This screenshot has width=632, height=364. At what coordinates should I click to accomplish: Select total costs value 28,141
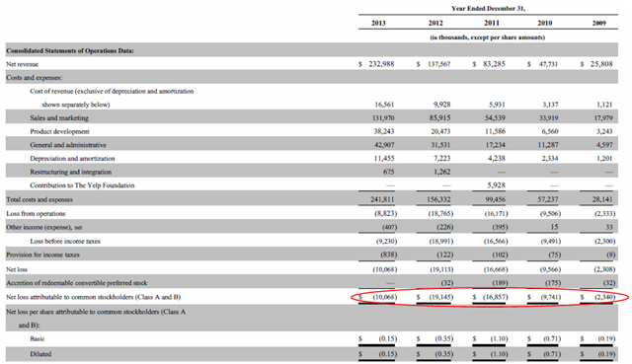pyautogui.click(x=602, y=199)
